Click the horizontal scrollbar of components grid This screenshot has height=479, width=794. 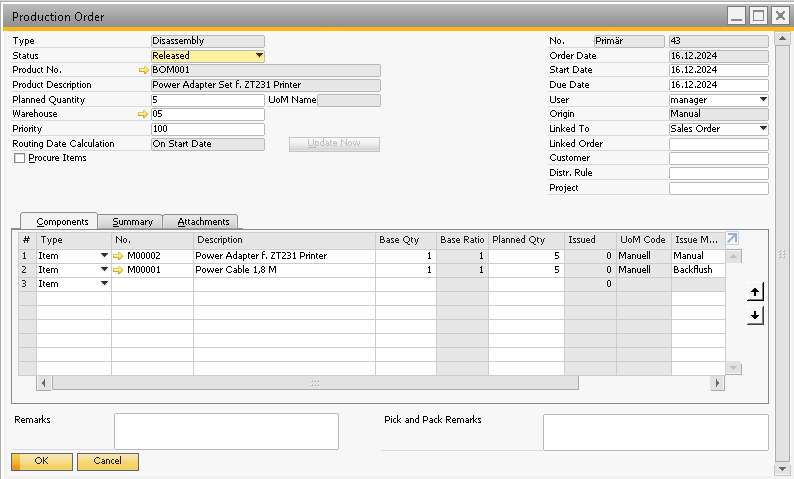tap(315, 383)
